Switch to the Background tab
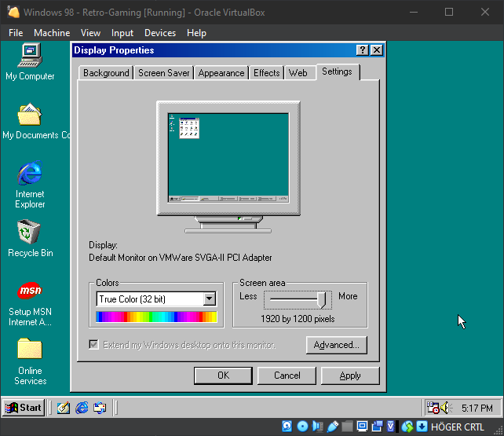The height and width of the screenshot is (436, 504). [106, 73]
